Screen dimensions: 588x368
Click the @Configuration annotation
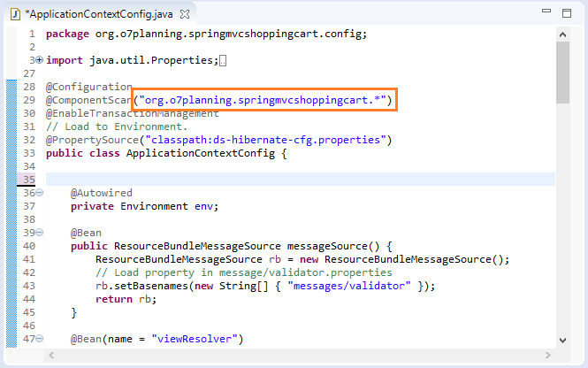tap(89, 87)
